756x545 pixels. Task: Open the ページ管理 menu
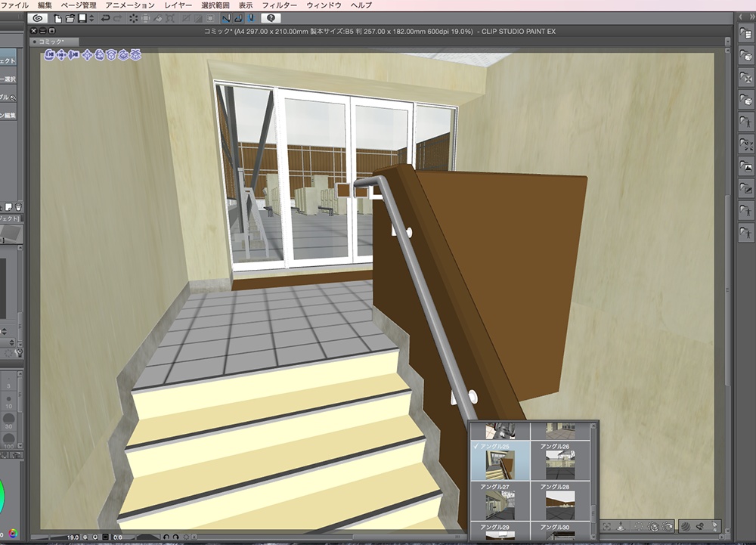click(79, 5)
